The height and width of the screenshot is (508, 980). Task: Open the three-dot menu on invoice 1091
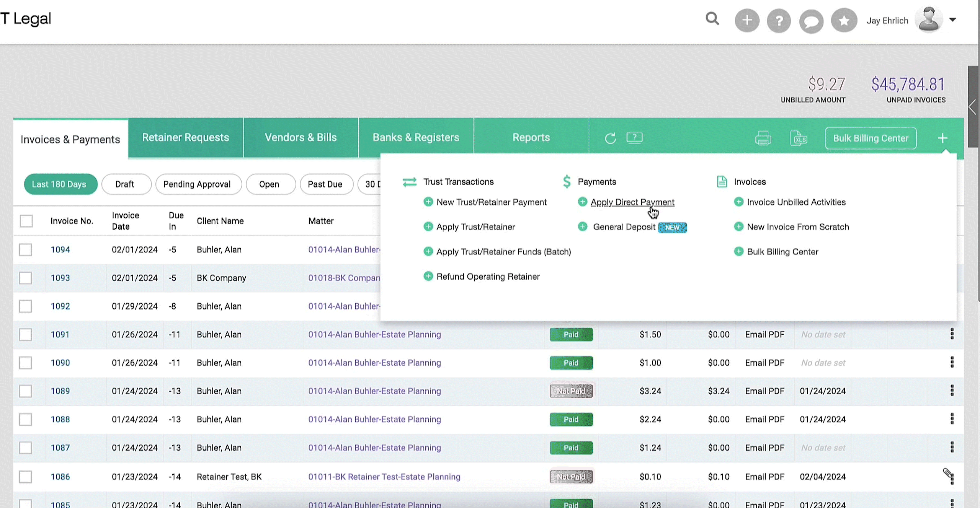coord(952,334)
